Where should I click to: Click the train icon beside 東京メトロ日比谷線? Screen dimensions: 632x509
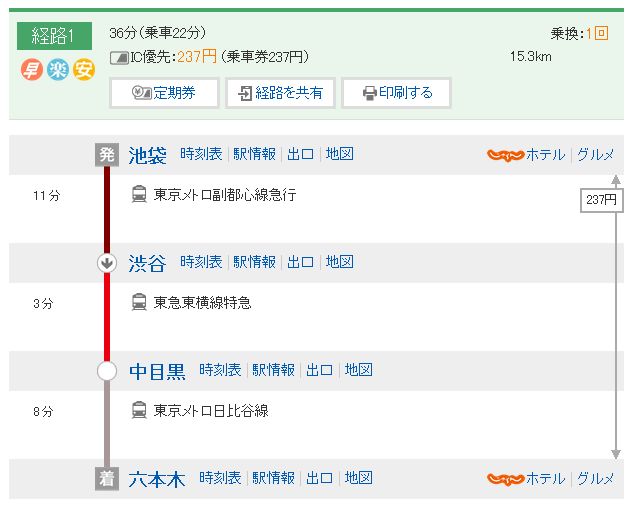(x=139, y=410)
